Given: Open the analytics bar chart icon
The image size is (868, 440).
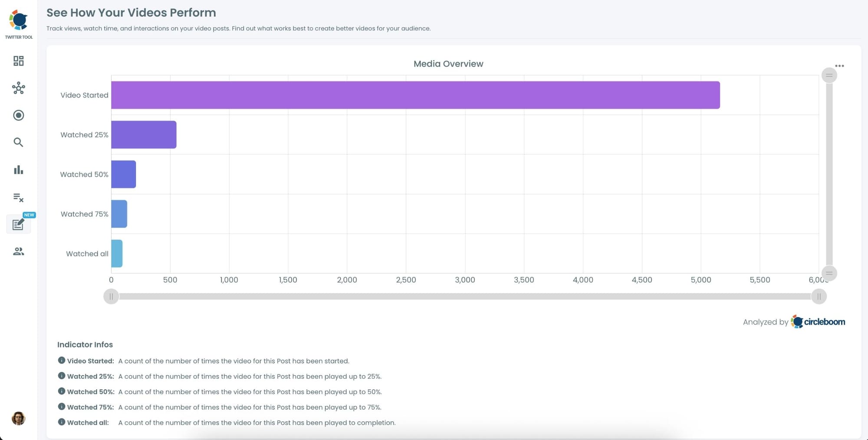Looking at the screenshot, I should (x=18, y=170).
